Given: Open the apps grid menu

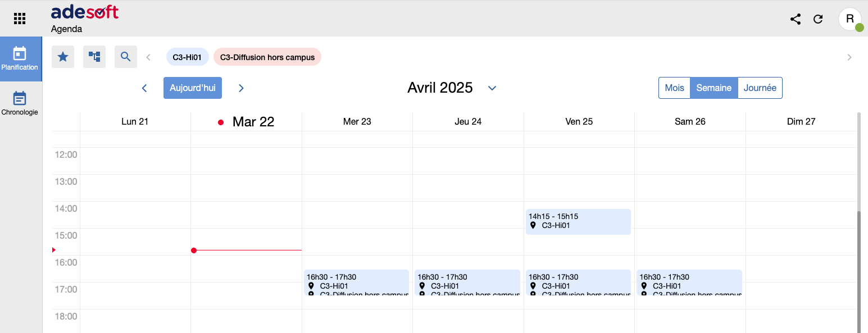Looking at the screenshot, I should click(x=20, y=19).
